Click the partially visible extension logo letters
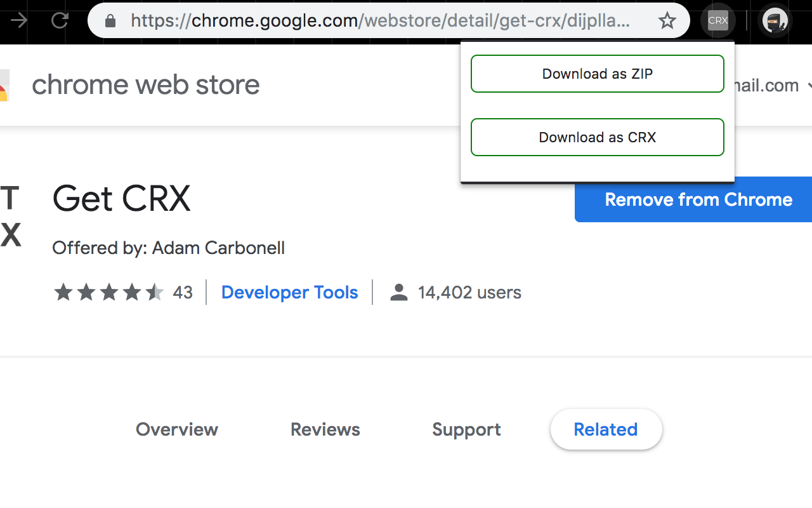This screenshot has height=508, width=812. (10, 217)
